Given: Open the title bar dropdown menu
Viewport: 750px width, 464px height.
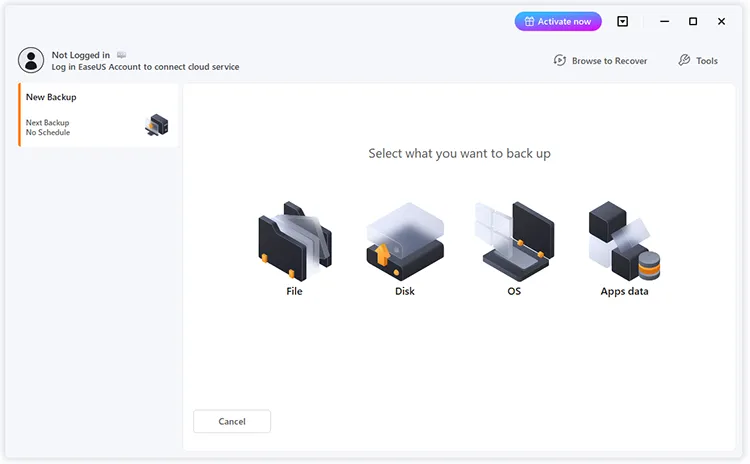Looking at the screenshot, I should 623,21.
